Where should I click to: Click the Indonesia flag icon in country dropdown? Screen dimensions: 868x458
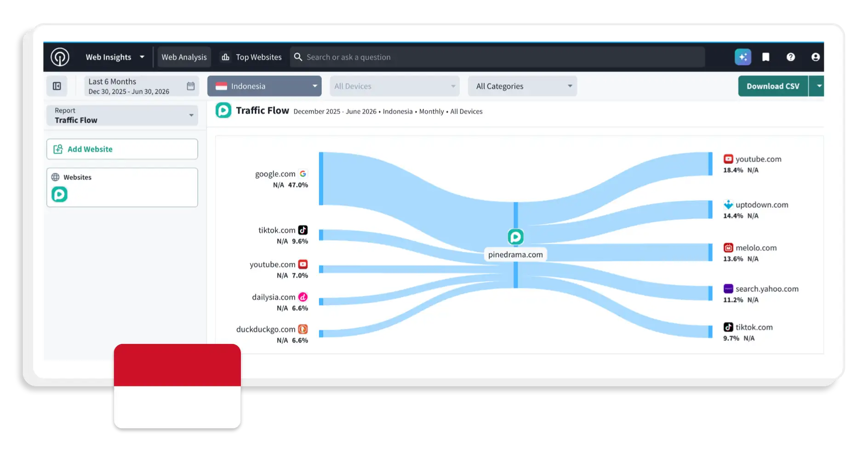click(221, 86)
